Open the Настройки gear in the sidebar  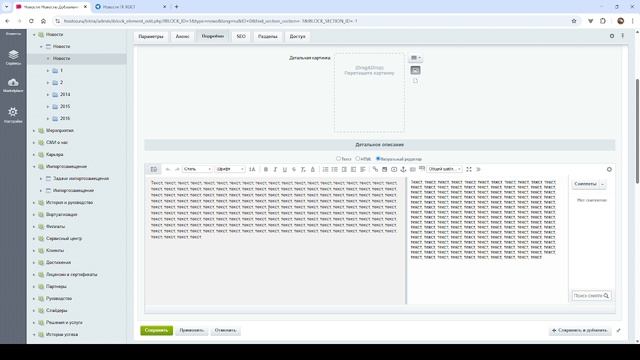(x=13, y=115)
